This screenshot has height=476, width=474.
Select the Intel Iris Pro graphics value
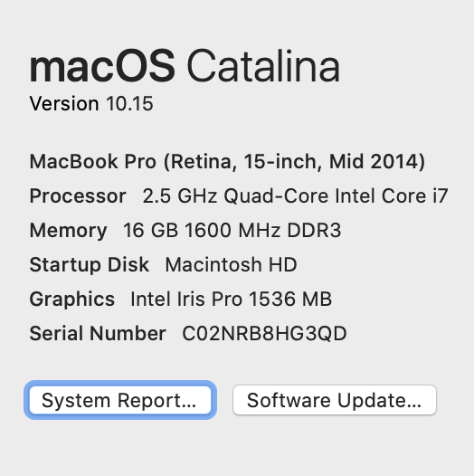[186, 300]
